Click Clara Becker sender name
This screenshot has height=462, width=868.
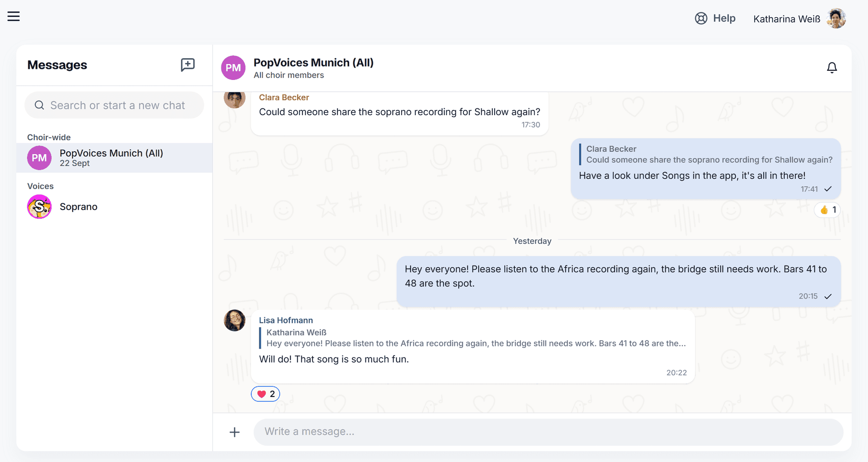point(284,97)
